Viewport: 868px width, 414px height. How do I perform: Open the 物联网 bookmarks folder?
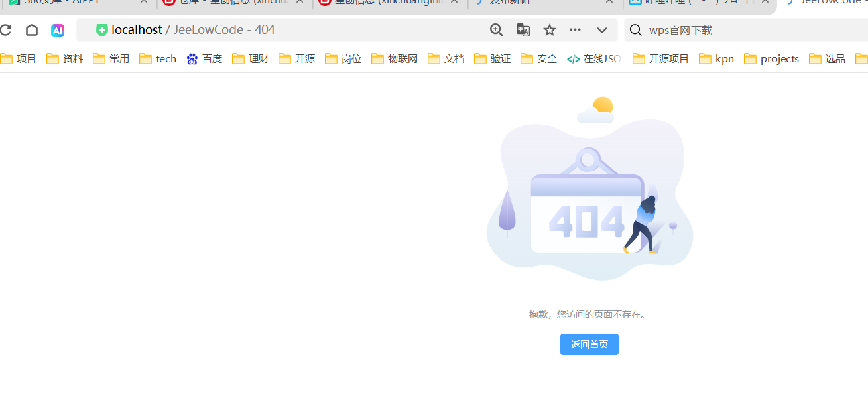point(395,59)
